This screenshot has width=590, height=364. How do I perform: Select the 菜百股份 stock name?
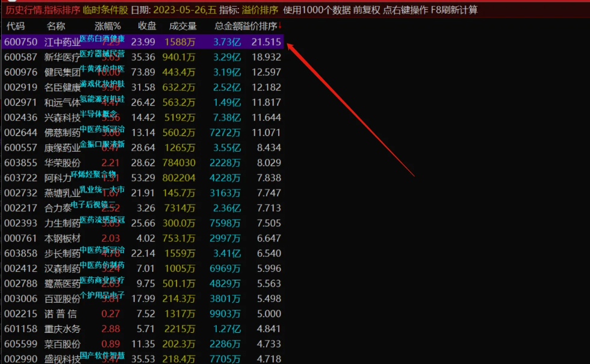(x=63, y=344)
